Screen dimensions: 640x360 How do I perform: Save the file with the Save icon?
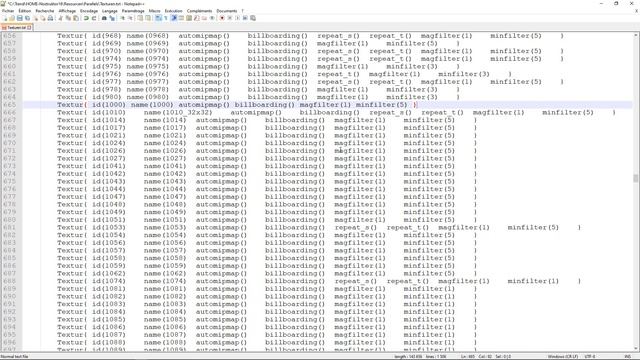click(x=20, y=18)
